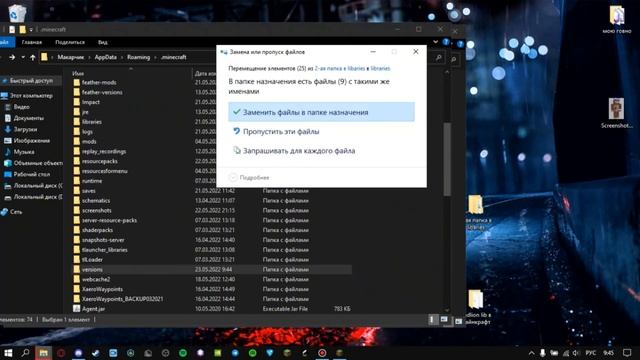Click breadcrumb chevron after Макарчик

89,58
